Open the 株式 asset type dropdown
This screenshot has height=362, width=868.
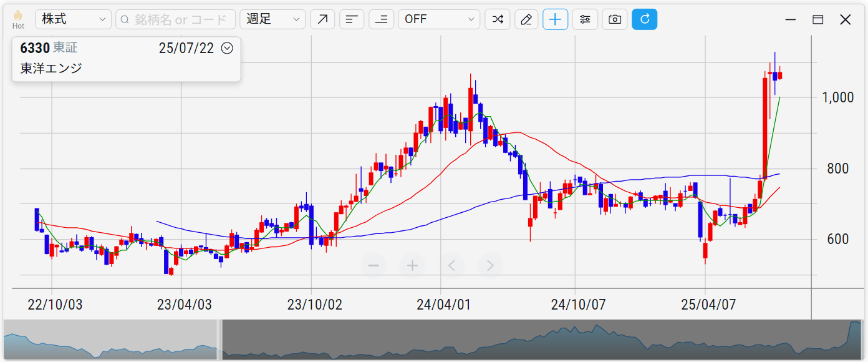(74, 19)
